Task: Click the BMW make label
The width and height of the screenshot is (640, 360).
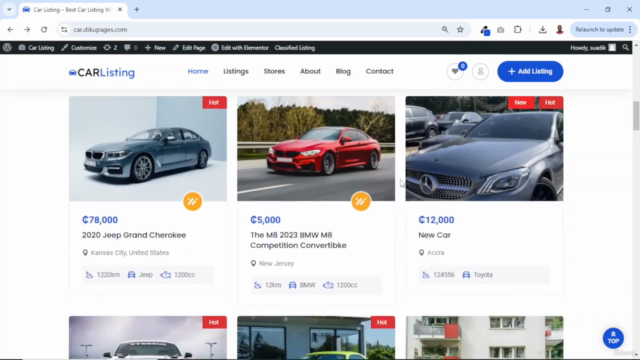Action: click(307, 285)
